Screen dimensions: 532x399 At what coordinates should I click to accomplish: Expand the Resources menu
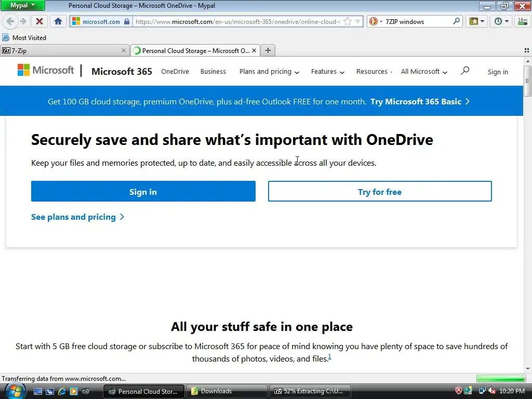point(374,72)
